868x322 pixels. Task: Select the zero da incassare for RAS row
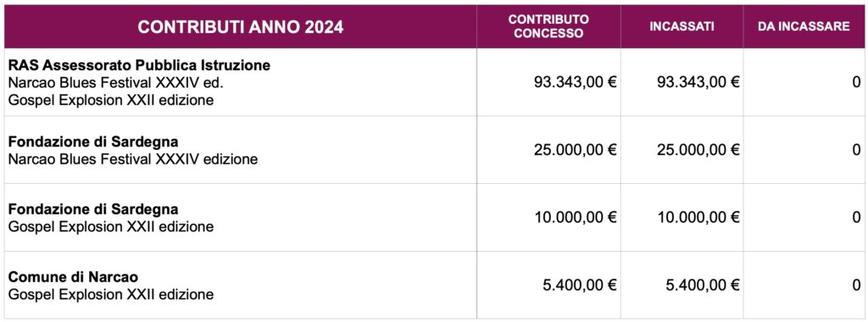(x=856, y=82)
